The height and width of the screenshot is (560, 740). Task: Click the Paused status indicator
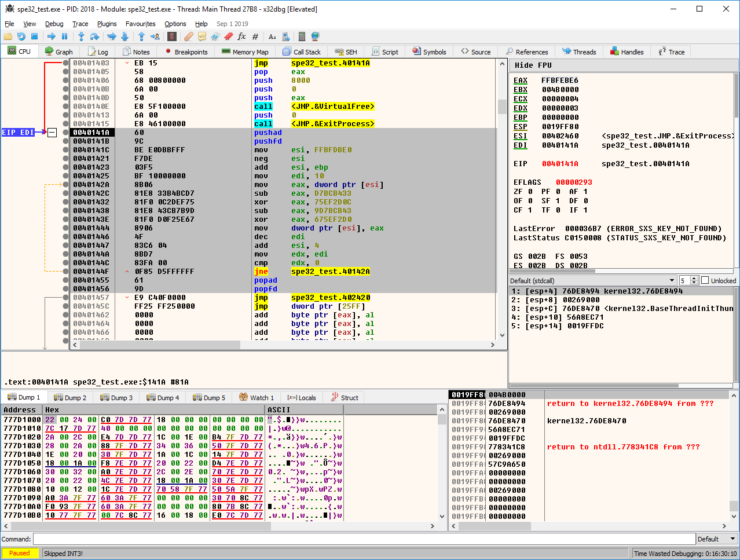[x=20, y=553]
